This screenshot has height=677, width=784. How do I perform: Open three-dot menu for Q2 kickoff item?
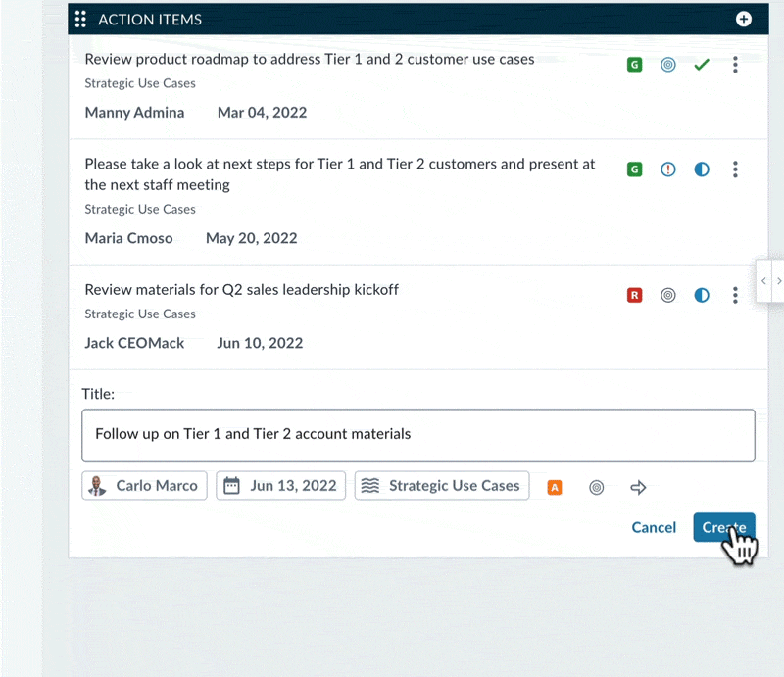tap(735, 295)
